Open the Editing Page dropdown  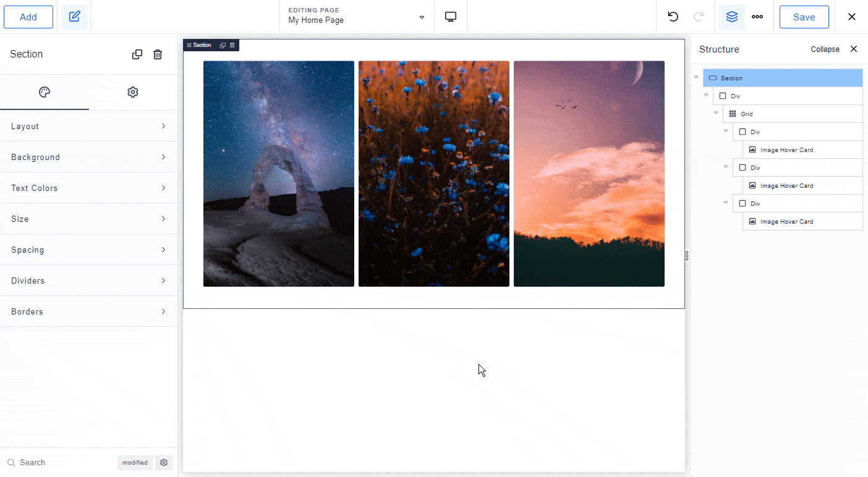357,17
